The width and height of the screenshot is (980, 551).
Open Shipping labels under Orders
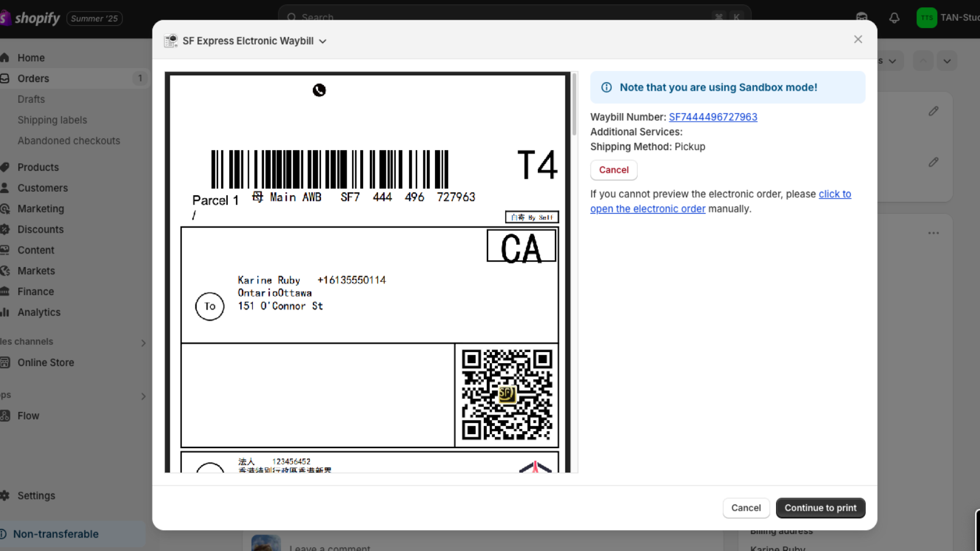pos(52,120)
